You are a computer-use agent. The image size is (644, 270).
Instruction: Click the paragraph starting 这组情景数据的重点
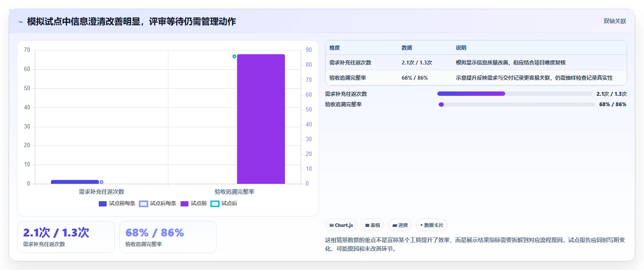[475, 245]
